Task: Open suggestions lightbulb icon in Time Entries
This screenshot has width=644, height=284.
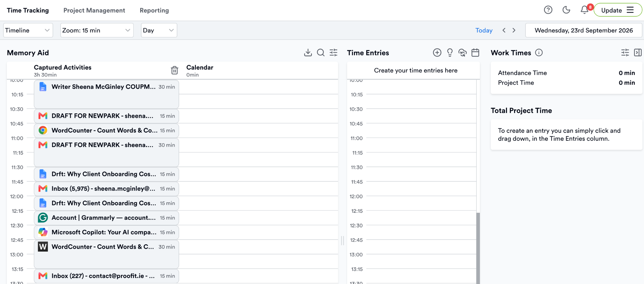Action: pyautogui.click(x=450, y=53)
